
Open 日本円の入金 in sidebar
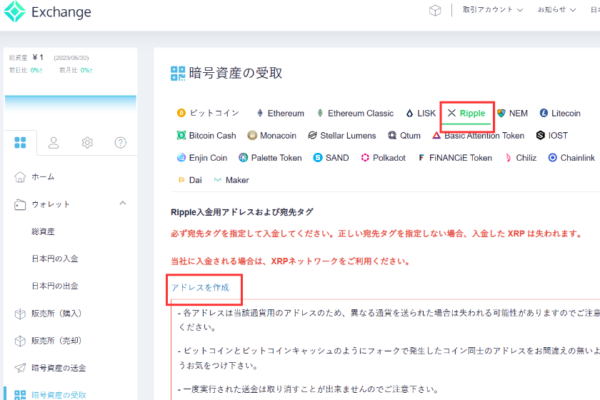point(57,259)
